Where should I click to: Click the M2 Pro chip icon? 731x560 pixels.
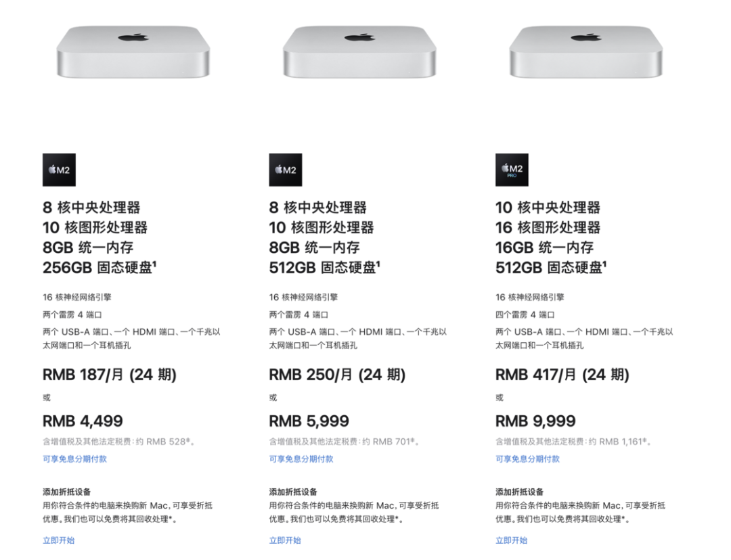(512, 170)
